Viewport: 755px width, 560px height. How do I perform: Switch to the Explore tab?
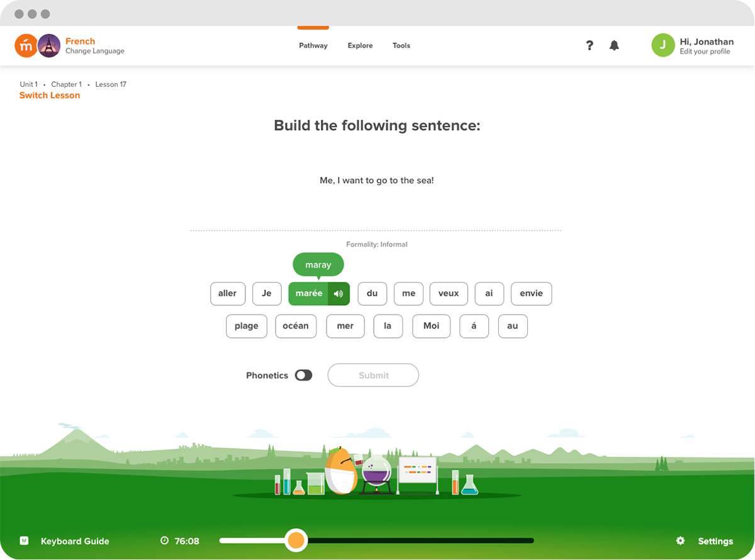[x=360, y=45]
